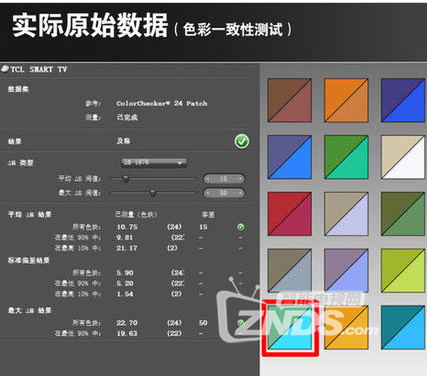Image resolution: width=427 pixels, height=376 pixels.
Task: Click the large green pass checkmark
Action: tap(242, 141)
